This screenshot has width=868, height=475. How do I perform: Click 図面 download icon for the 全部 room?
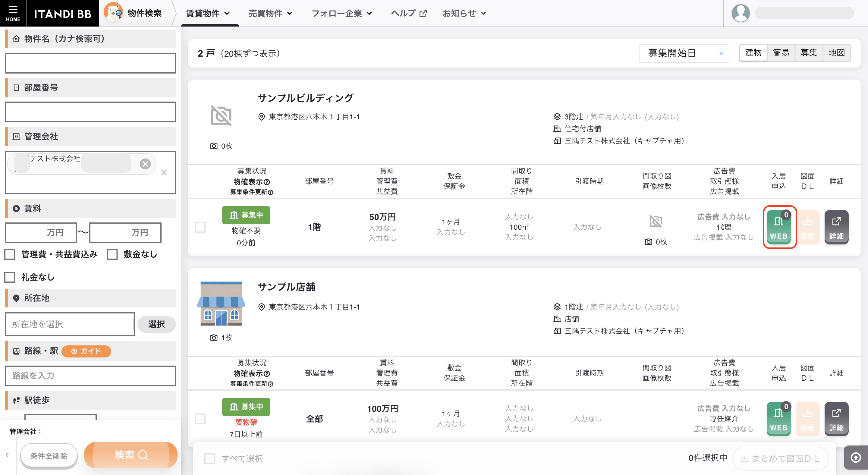tap(807, 419)
